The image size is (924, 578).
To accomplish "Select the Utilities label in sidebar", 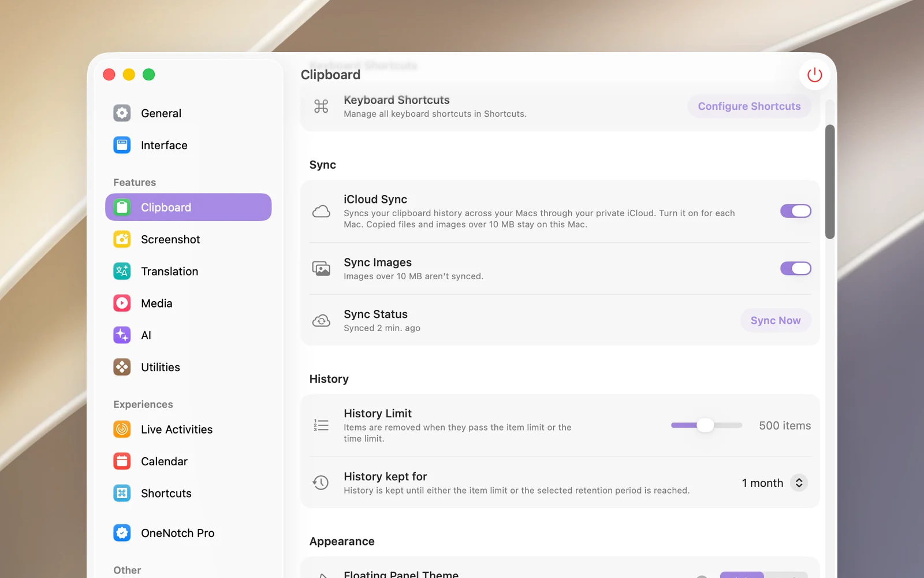I will point(161,367).
